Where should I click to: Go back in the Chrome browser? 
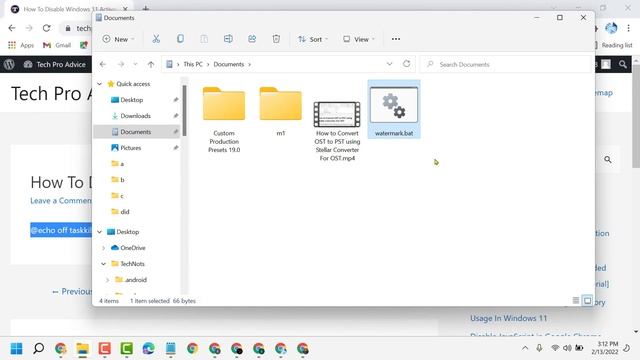click(x=12, y=28)
